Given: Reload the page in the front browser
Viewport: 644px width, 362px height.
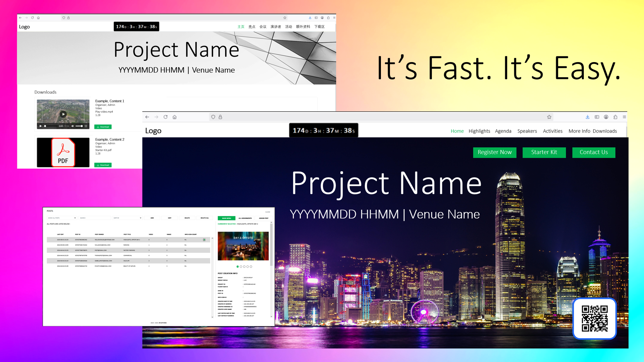Looking at the screenshot, I should [x=166, y=117].
